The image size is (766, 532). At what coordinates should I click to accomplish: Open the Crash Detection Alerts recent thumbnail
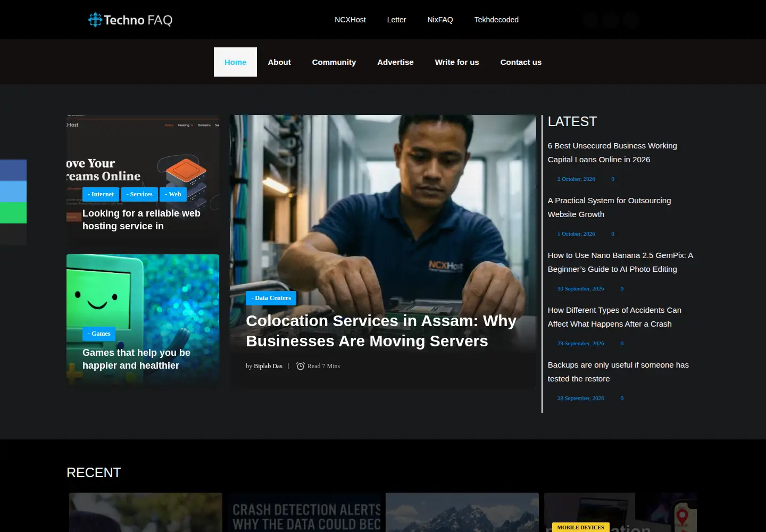pyautogui.click(x=305, y=512)
